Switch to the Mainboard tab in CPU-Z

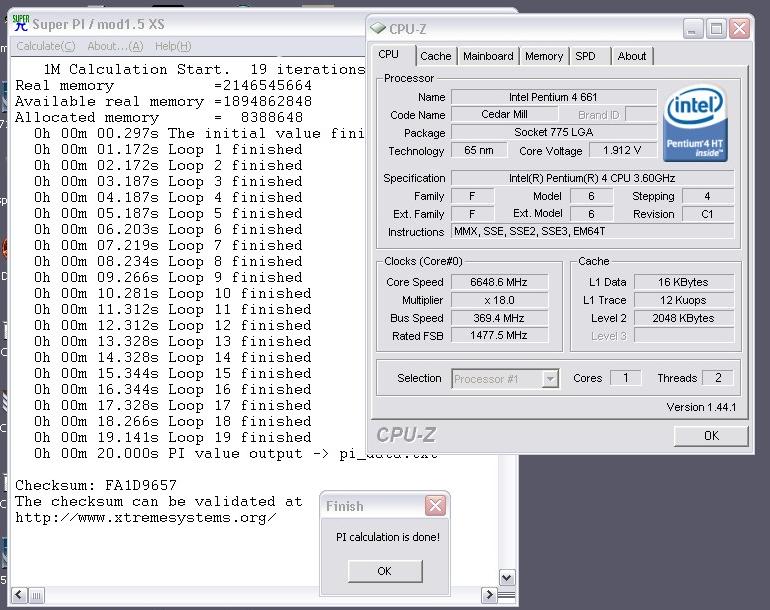[488, 56]
